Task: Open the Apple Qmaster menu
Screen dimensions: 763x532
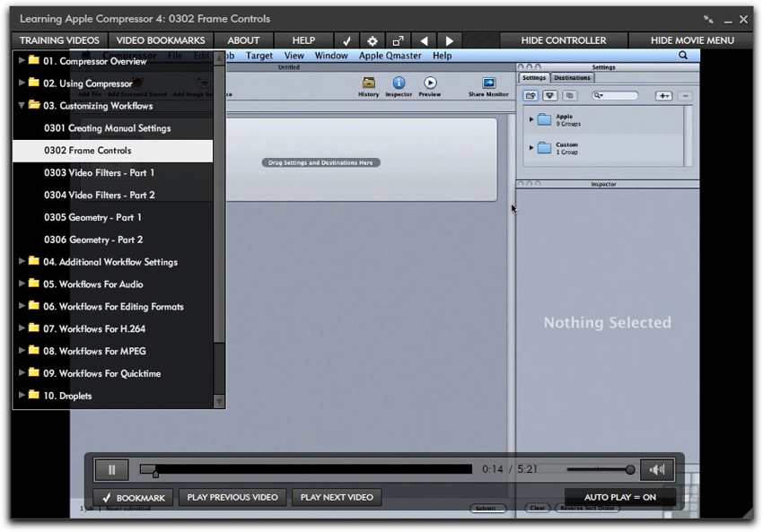Action: click(x=390, y=56)
